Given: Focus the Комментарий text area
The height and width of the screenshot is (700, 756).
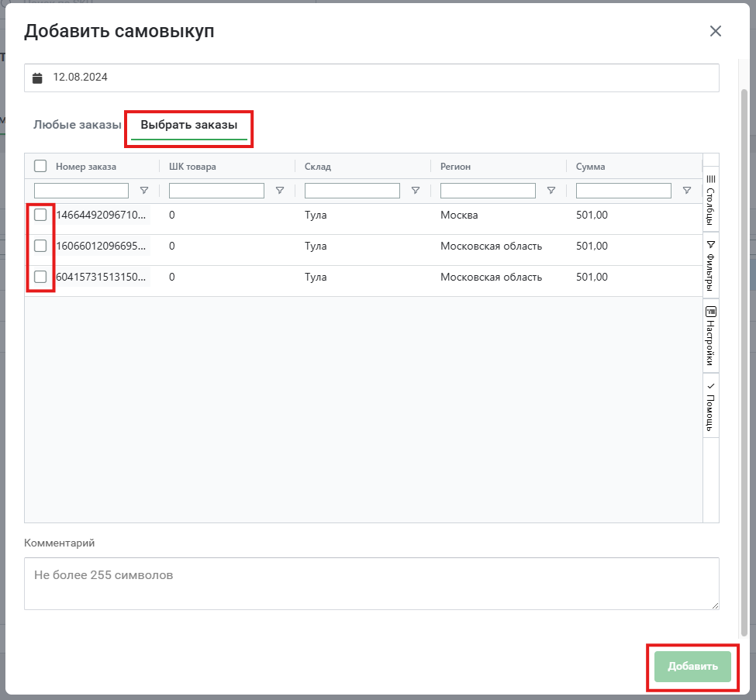Looking at the screenshot, I should coord(371,584).
